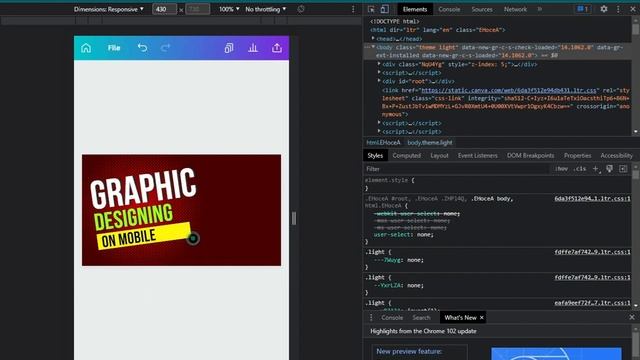Screen dimensions: 640x360
Task: Open the issues counter badge
Action: click(582, 9)
